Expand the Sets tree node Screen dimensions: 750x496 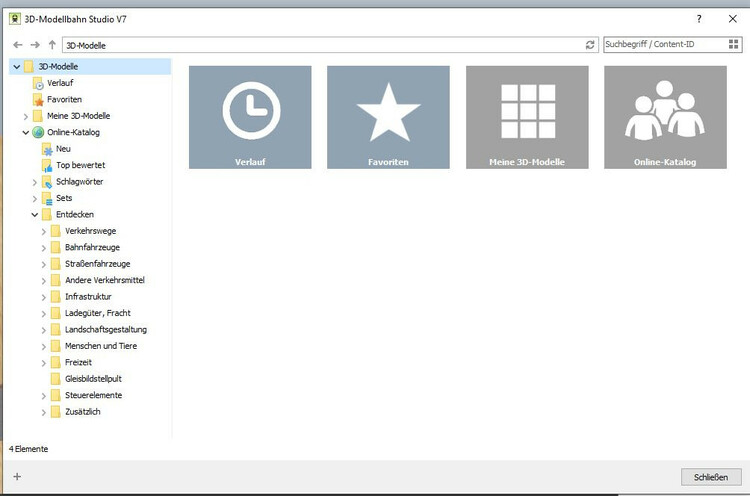34,198
